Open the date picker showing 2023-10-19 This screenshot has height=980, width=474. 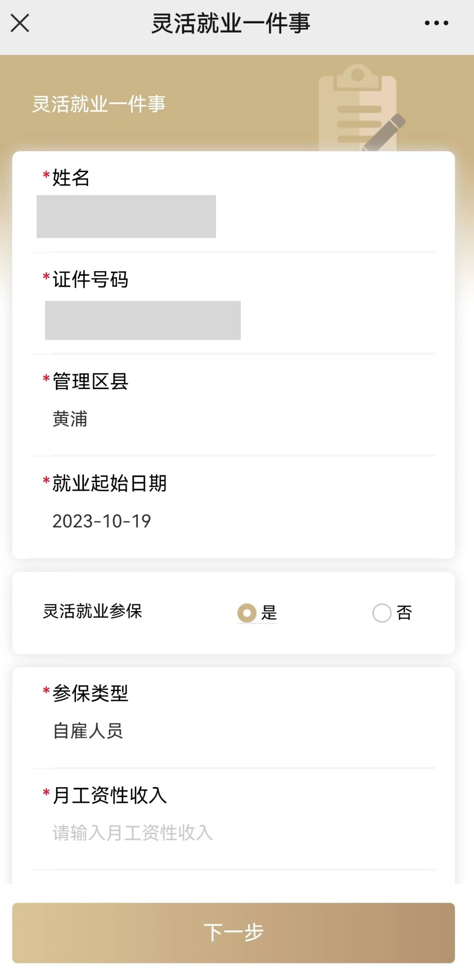(102, 521)
